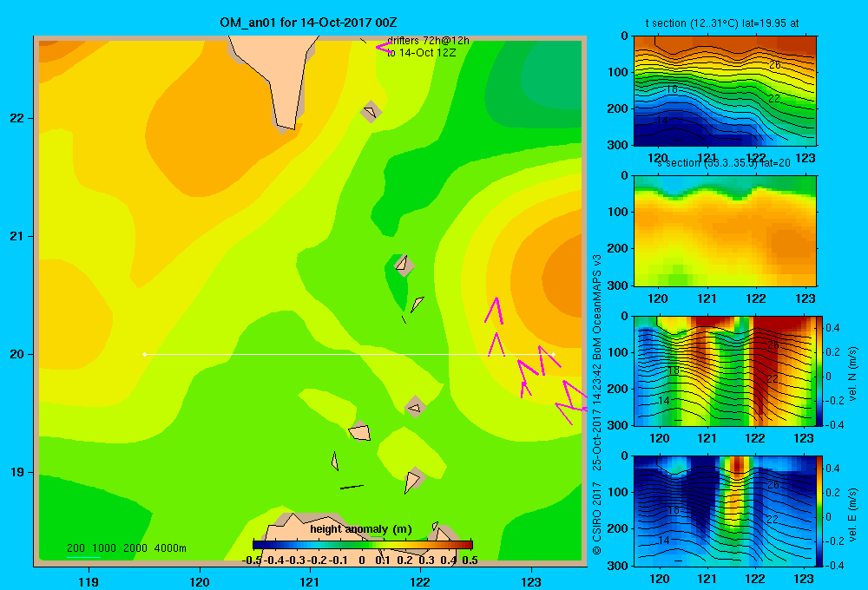Viewport: 868px width, 590px height.
Task: Click the vertical CSIRO BoM OceanMAPS v3 credit text
Action: [x=597, y=404]
